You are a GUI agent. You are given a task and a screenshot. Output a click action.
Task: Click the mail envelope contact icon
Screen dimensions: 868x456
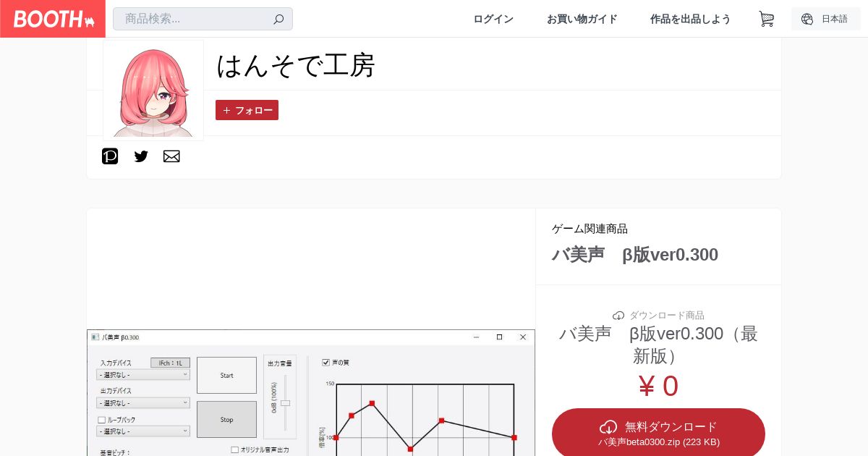[171, 156]
